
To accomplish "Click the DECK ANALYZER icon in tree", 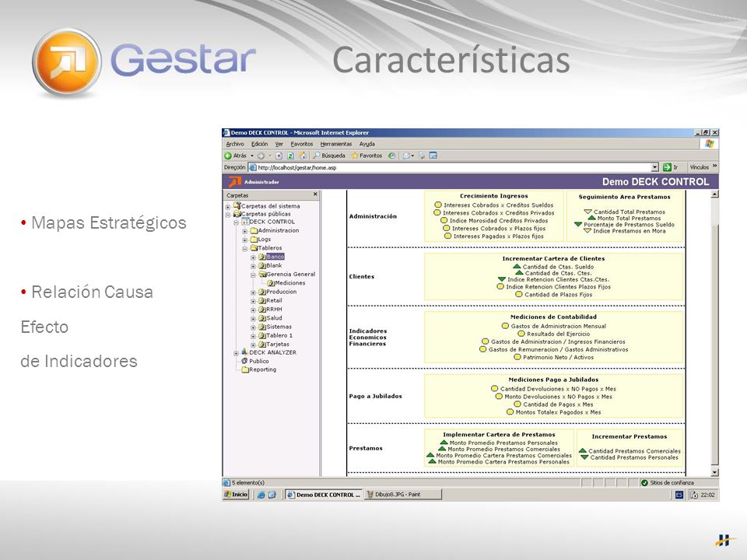I will (x=245, y=352).
